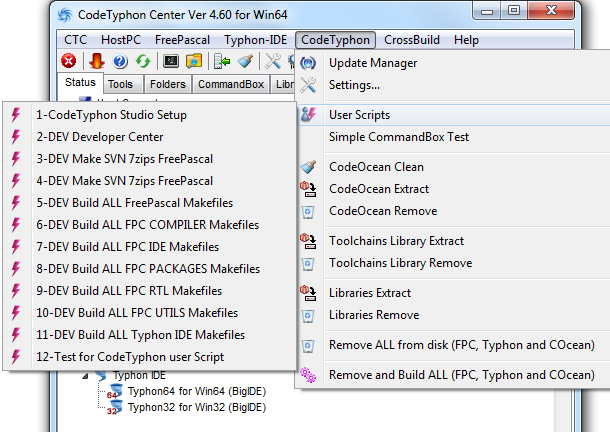Click the orange download arrow toolbar icon
The height and width of the screenshot is (432, 610).
coord(96,61)
